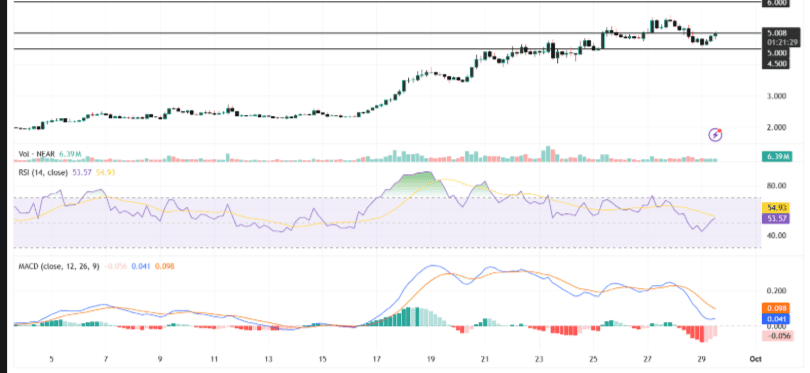Click the orange 0.098 label on the MACD scale
This screenshot has width=810, height=373.
(x=776, y=308)
